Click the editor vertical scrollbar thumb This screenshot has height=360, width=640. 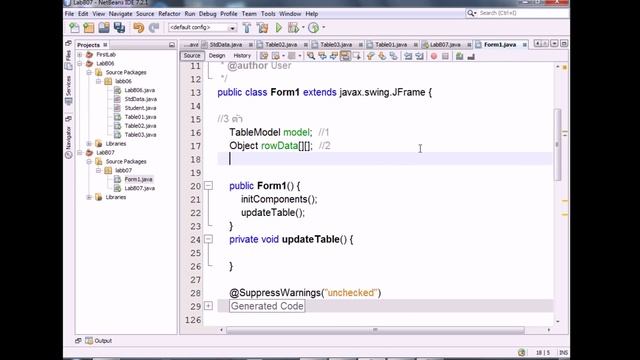[x=558, y=144]
